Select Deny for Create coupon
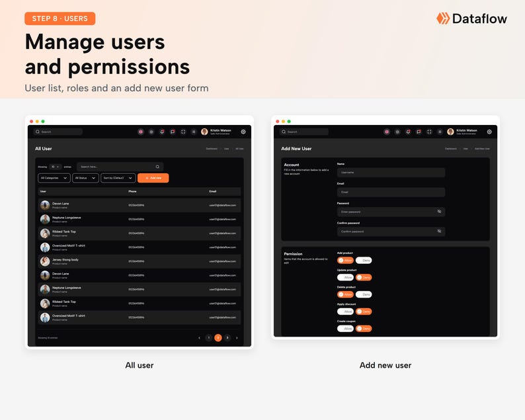The height and width of the screenshot is (420, 525). tap(364, 329)
